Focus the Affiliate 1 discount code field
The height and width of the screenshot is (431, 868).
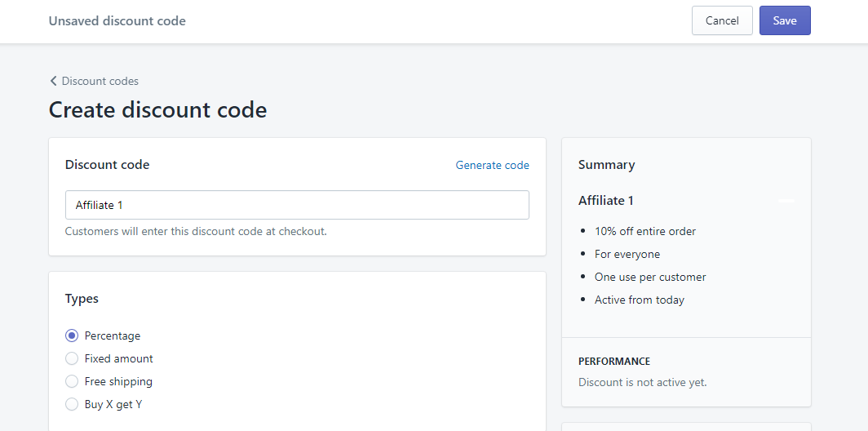pos(297,205)
